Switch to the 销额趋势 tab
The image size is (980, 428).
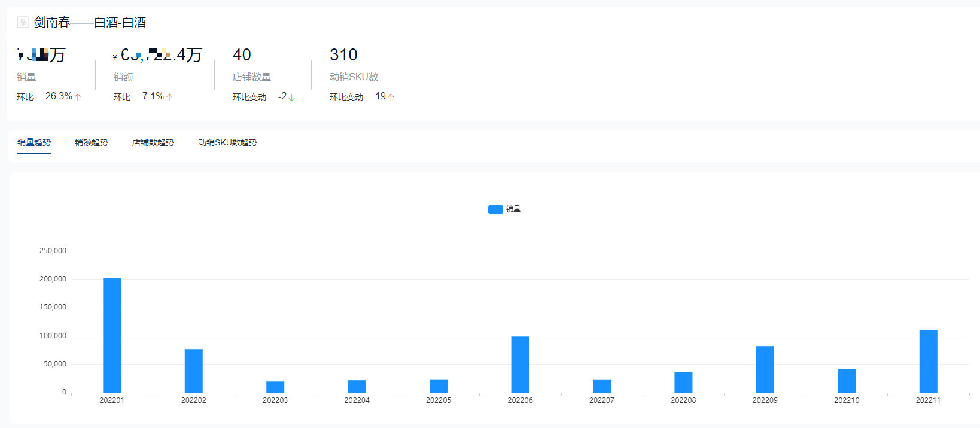[x=92, y=142]
